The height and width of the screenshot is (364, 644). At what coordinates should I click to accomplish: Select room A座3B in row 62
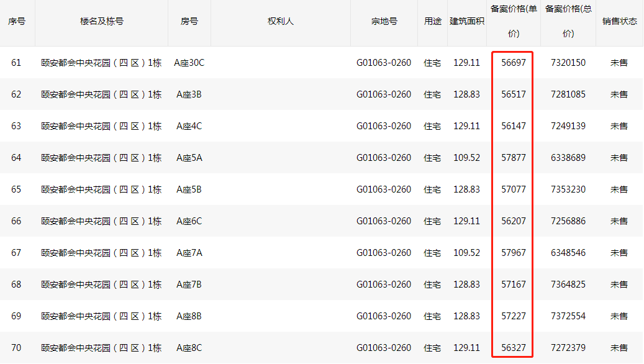189,94
